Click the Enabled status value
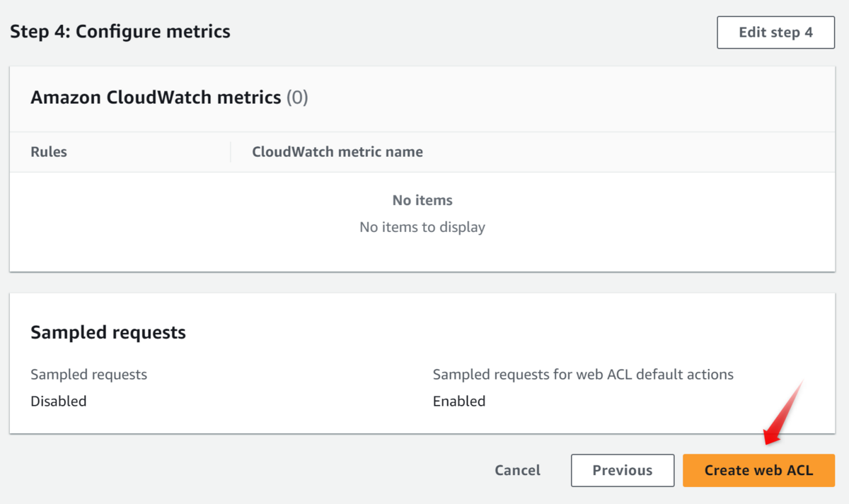This screenshot has height=504, width=849. click(459, 402)
